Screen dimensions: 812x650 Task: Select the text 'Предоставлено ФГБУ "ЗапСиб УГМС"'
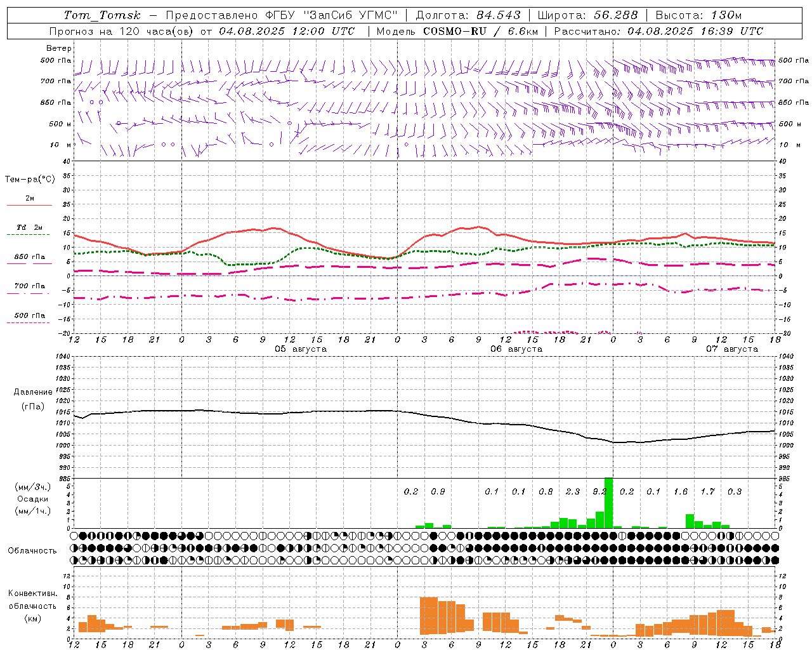[x=282, y=15]
